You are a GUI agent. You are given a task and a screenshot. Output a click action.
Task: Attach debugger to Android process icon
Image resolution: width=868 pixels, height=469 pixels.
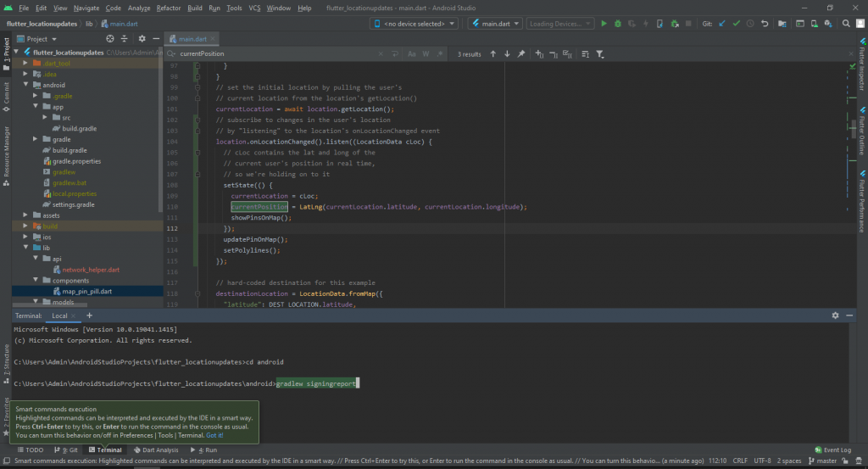[x=674, y=24]
